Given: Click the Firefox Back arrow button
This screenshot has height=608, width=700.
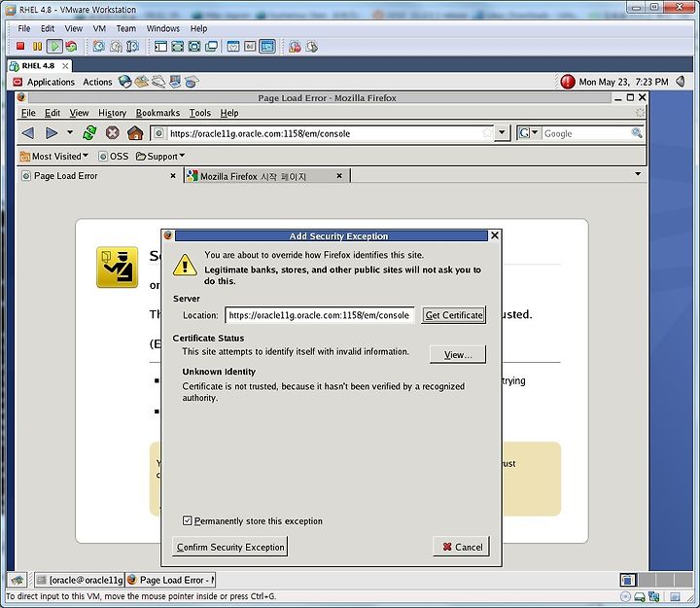Looking at the screenshot, I should click(28, 133).
